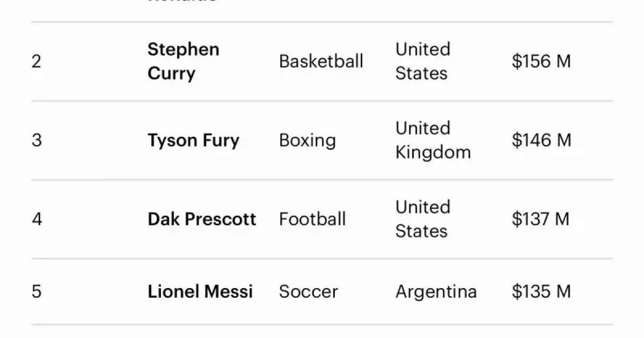Select the Dak Prescott name
This screenshot has width=644, height=338.
tap(202, 219)
